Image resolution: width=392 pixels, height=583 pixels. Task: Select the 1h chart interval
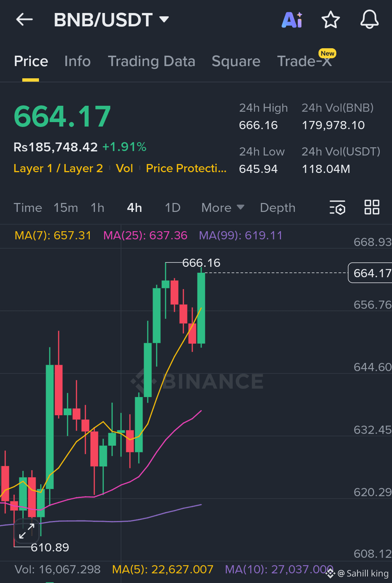[98, 208]
